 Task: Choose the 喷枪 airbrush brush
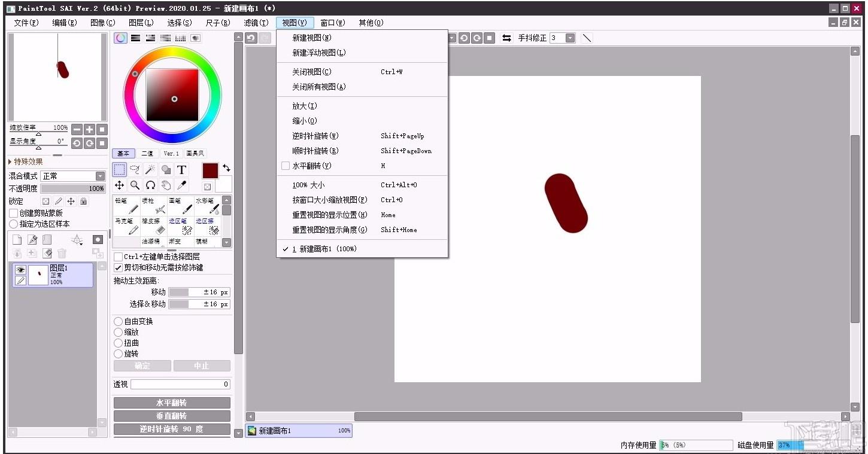(153, 205)
